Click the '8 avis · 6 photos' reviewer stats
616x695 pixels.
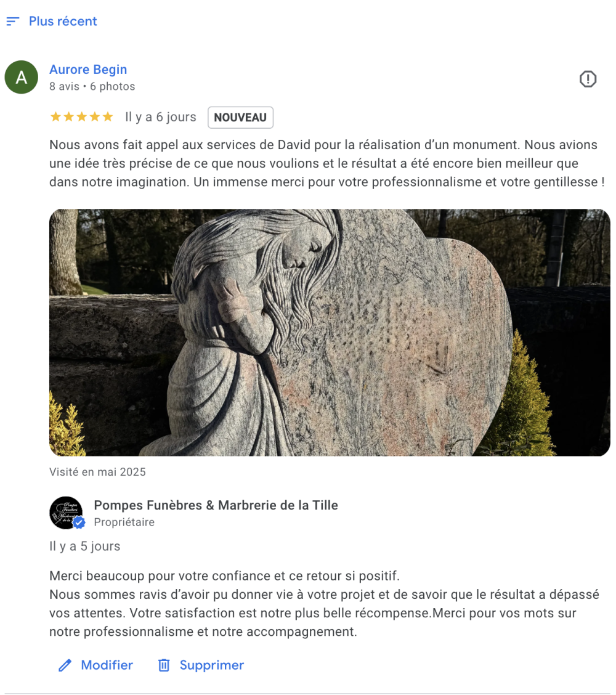pos(92,86)
